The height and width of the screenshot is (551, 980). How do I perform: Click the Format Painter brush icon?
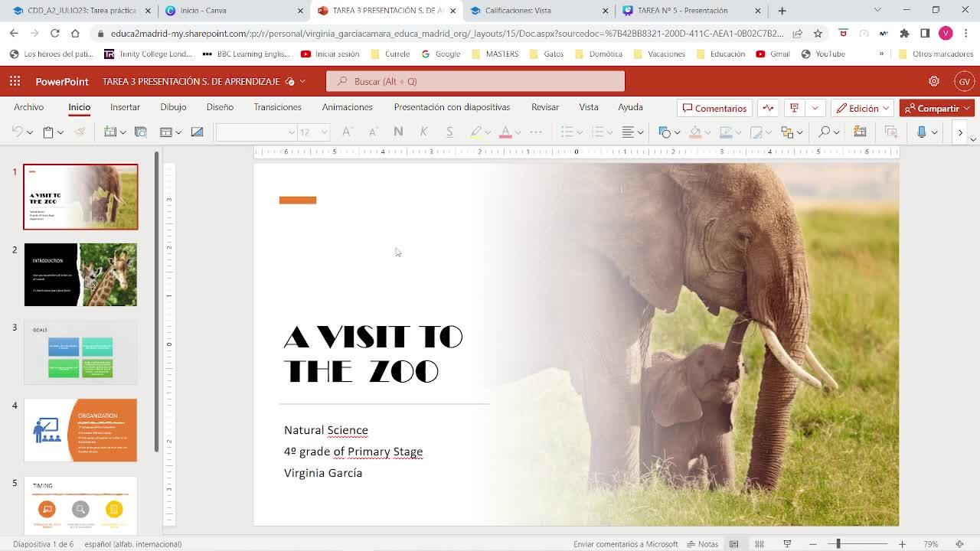click(x=80, y=132)
